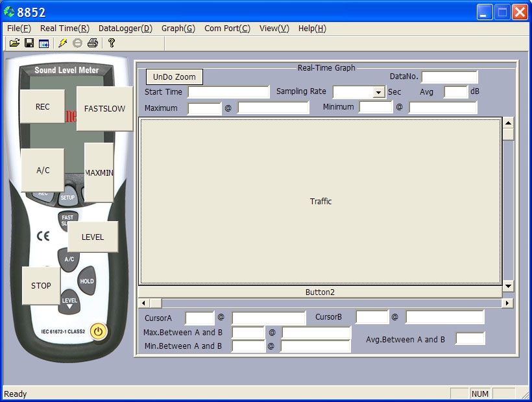Click the STOP button on the meter

point(41,286)
